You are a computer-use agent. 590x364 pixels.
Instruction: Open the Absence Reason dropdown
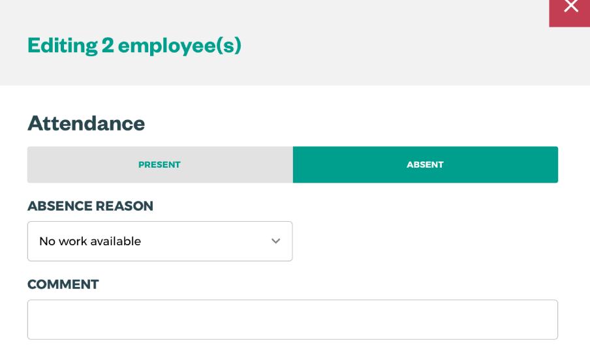tap(160, 241)
